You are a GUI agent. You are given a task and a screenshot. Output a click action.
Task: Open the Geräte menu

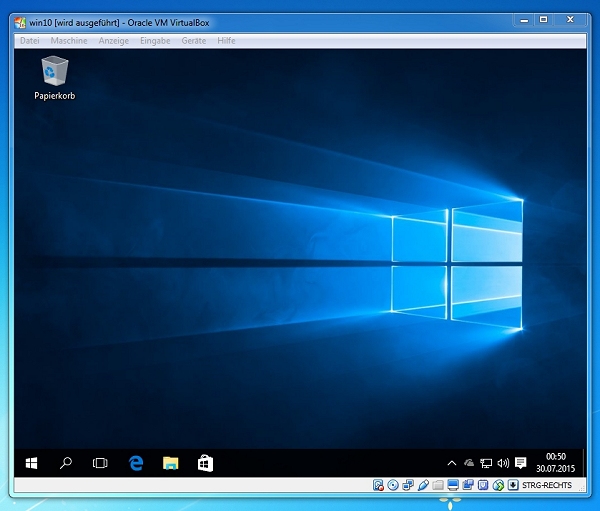point(194,41)
